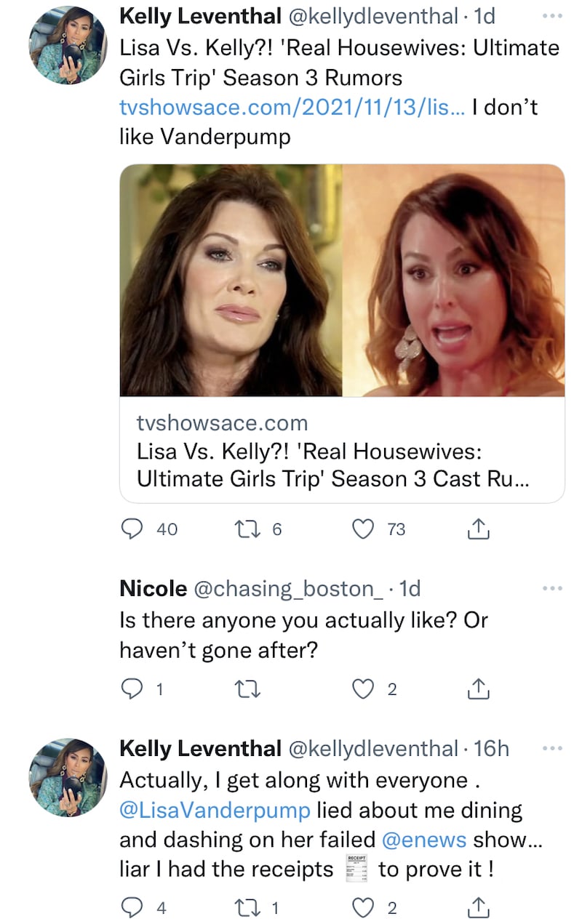The width and height of the screenshot is (582, 924).
Task: Share Nicole's tweet
Action: point(478,688)
